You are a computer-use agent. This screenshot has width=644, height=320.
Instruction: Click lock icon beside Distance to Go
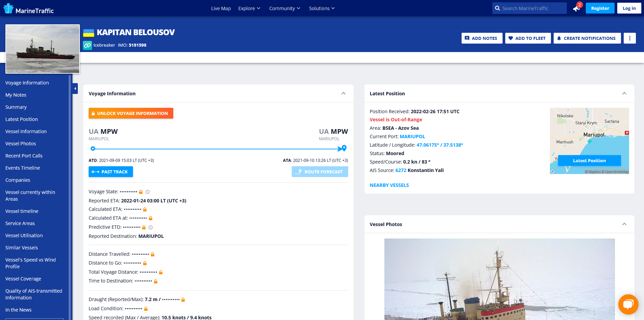pos(145,263)
